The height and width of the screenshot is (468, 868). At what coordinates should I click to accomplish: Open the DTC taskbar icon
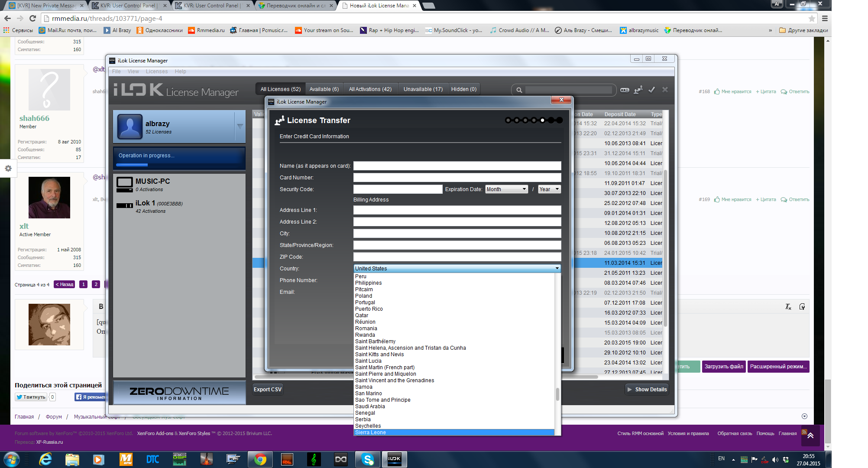[x=152, y=459]
